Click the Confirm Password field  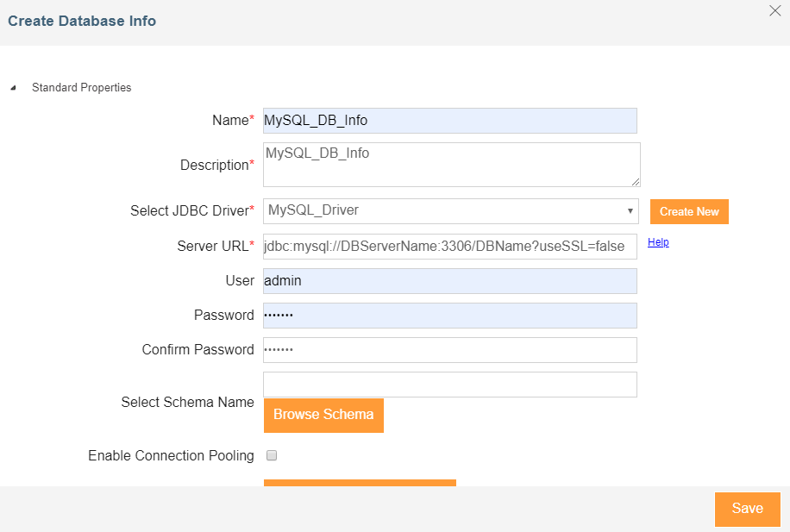point(450,350)
